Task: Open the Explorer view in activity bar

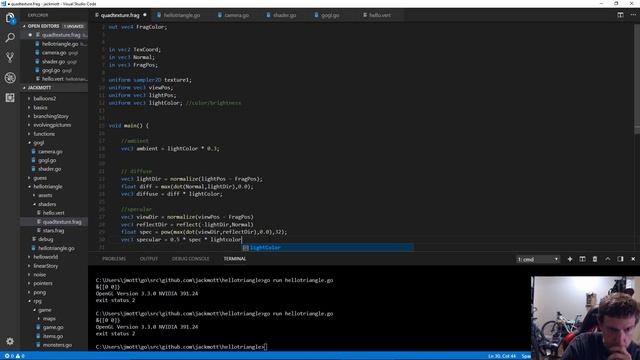Action: pyautogui.click(x=10, y=18)
